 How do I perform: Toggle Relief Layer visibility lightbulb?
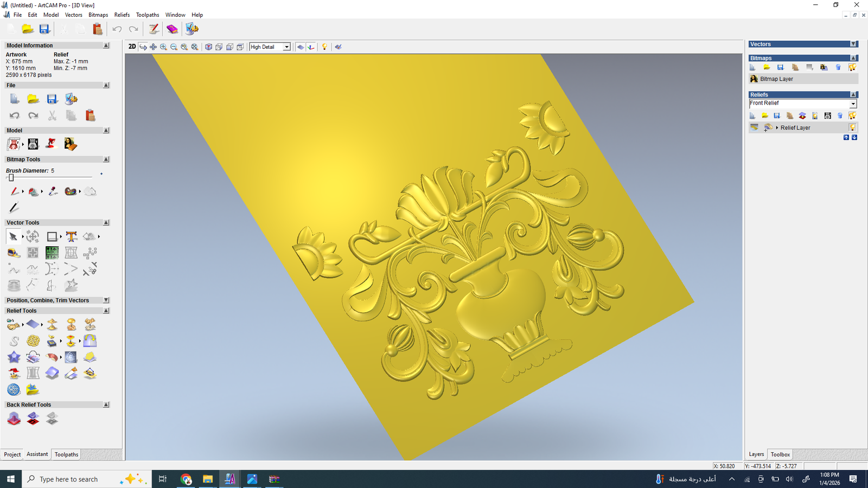pos(852,127)
